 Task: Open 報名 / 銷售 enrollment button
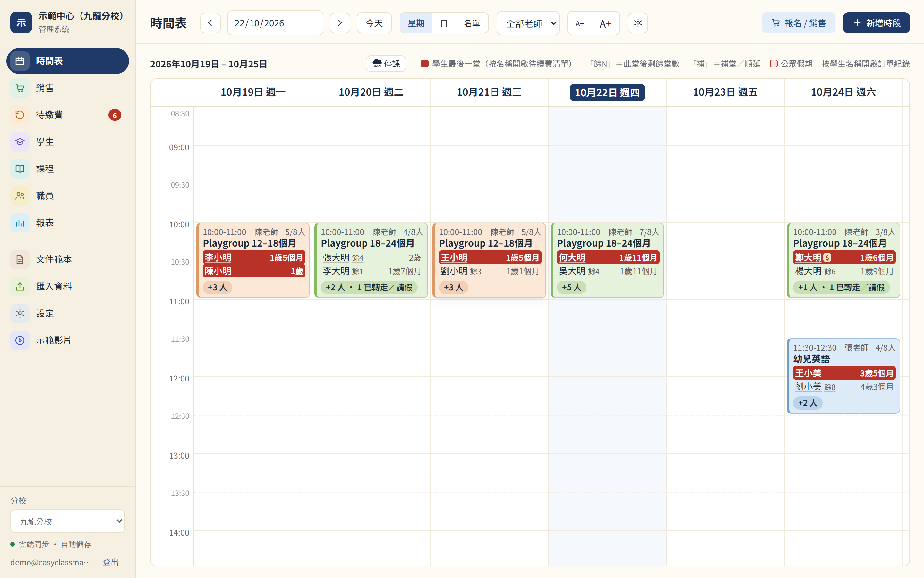[x=798, y=23]
